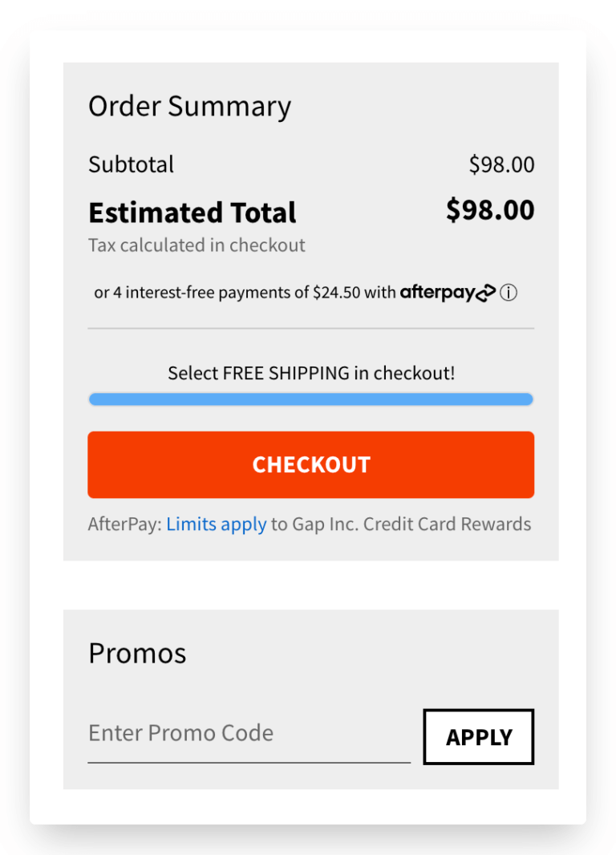Click the Subtotal $98.00 amount
This screenshot has width=616, height=855.
[502, 164]
